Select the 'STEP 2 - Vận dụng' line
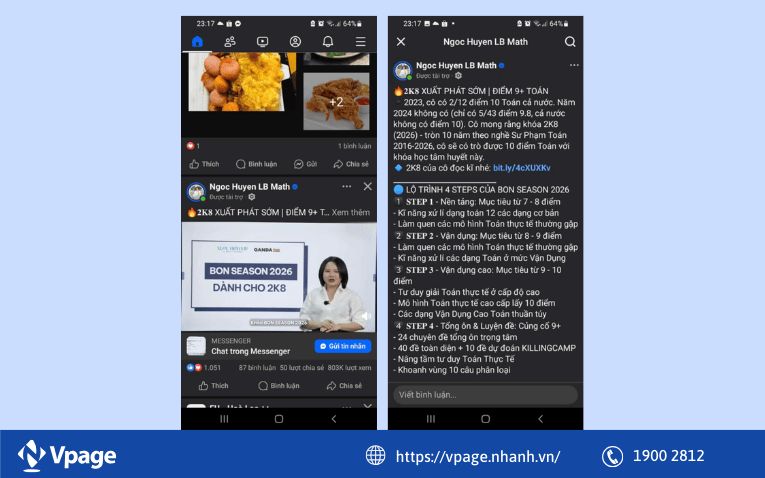 pyautogui.click(x=478, y=236)
